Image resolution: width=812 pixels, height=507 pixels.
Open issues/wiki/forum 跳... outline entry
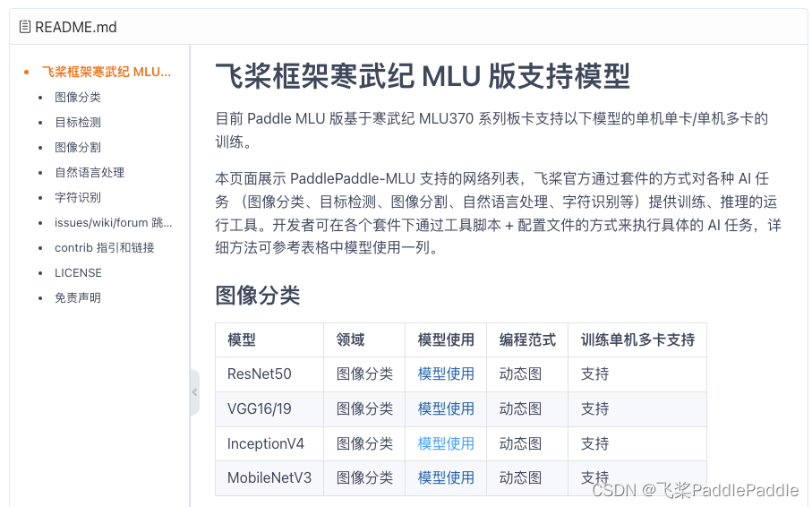click(x=114, y=223)
